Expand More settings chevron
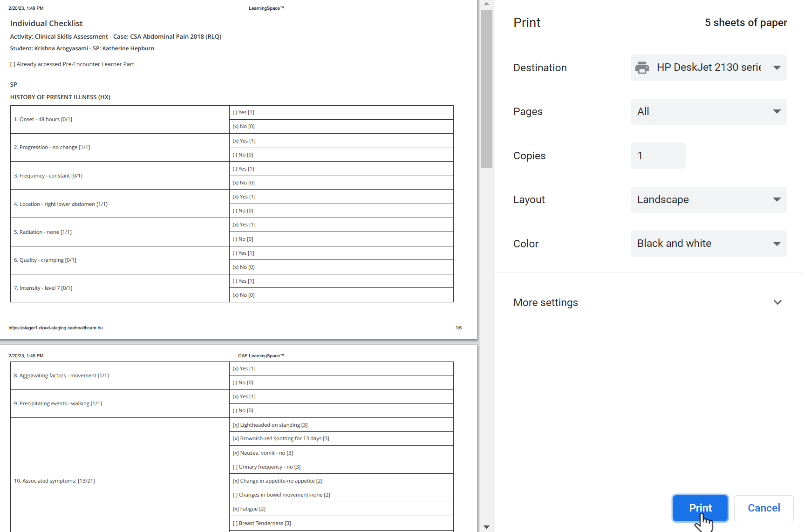804x532 pixels. coord(777,302)
